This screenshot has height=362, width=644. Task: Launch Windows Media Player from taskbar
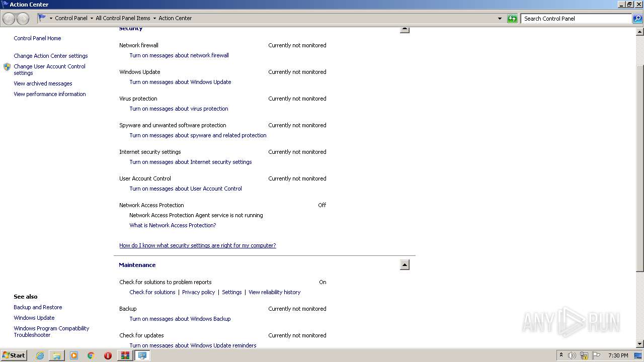tap(74, 355)
